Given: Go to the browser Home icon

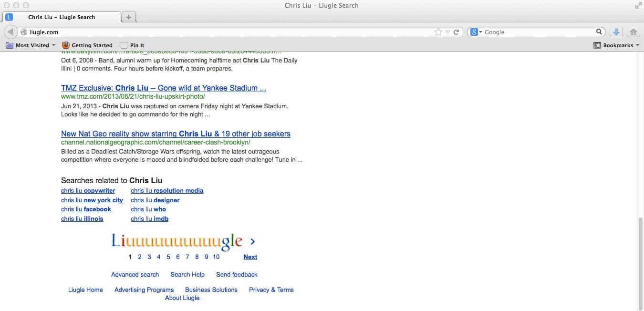Looking at the screenshot, I should 634,32.
